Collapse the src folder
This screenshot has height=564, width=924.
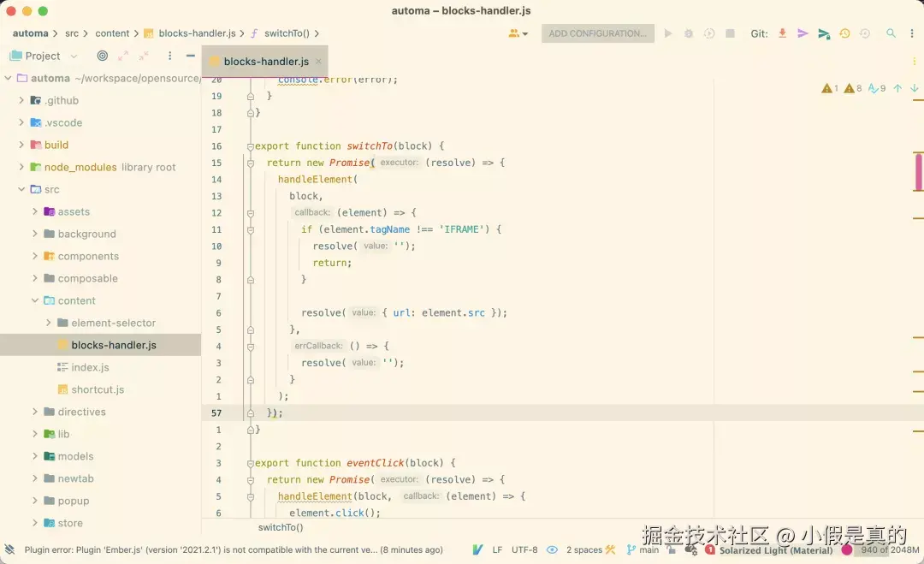pos(21,189)
